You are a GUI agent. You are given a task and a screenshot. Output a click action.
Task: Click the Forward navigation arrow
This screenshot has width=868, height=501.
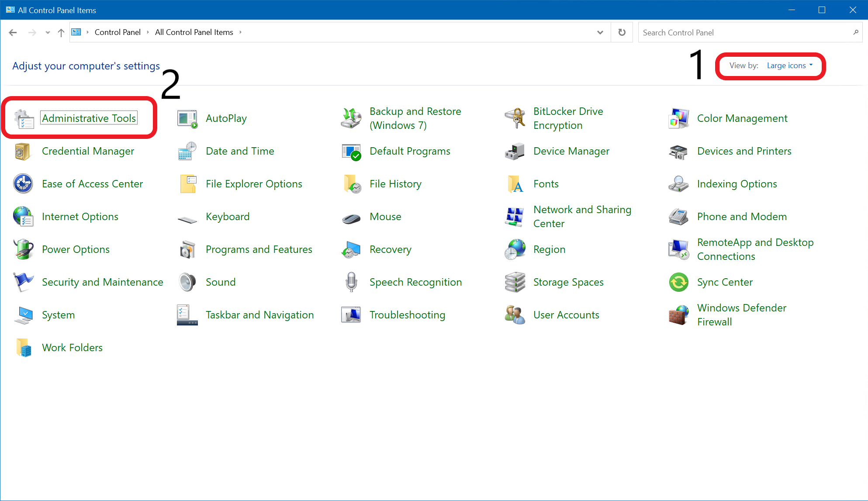32,32
